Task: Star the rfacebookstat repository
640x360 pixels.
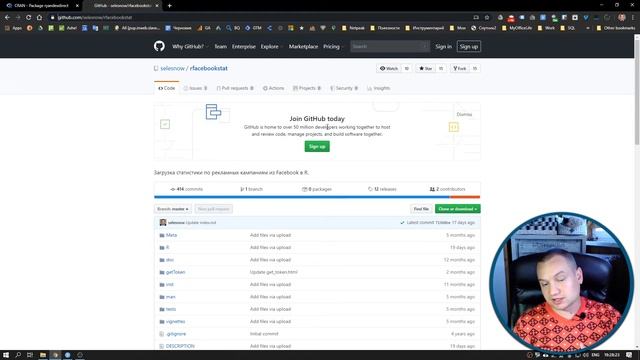Action: (425, 69)
